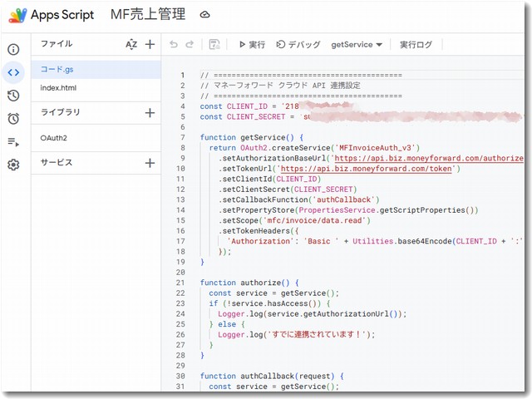Open the getService function dropdown
Viewport: 532px width, 399px height.
357,45
